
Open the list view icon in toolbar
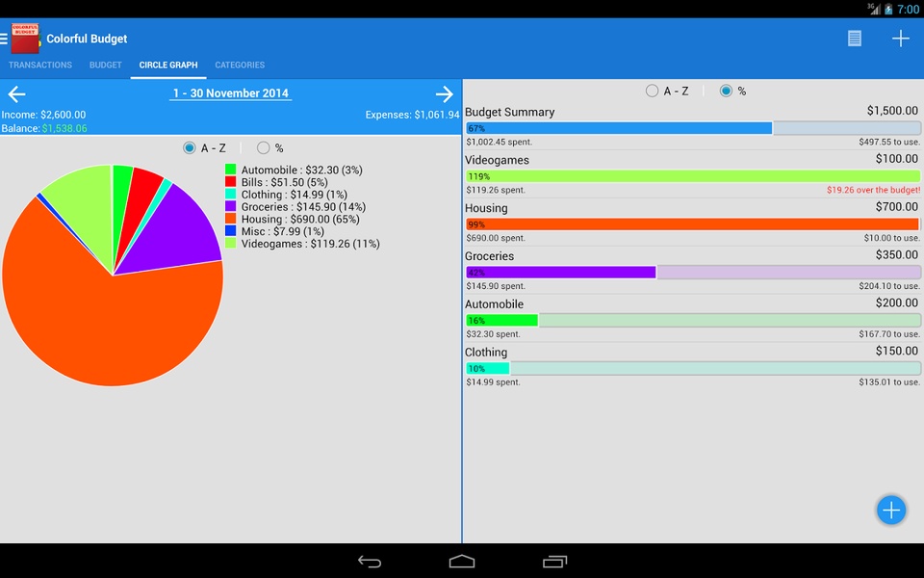855,39
